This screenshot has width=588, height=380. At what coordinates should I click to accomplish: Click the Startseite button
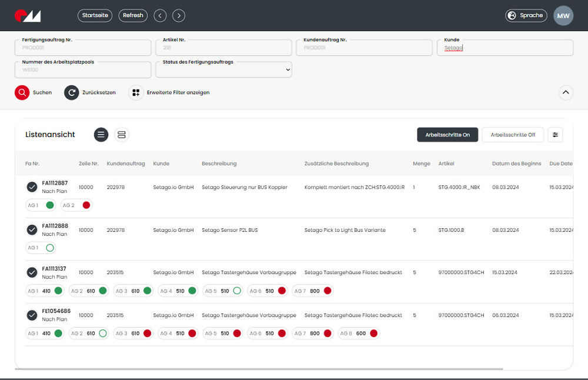[95, 16]
